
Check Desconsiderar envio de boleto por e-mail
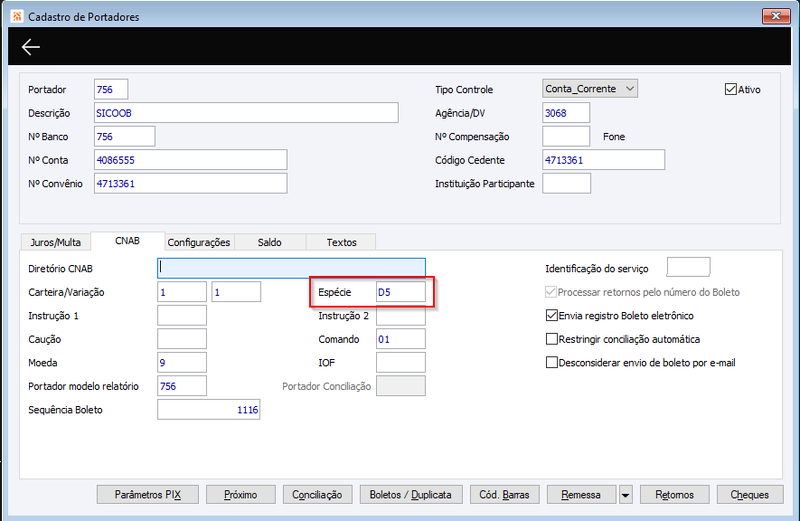click(551, 362)
